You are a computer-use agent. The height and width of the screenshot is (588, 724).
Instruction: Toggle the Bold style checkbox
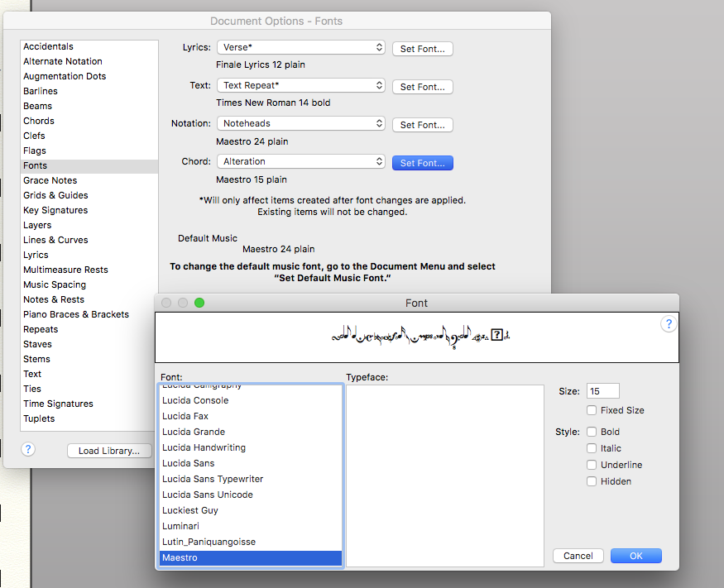tap(592, 432)
